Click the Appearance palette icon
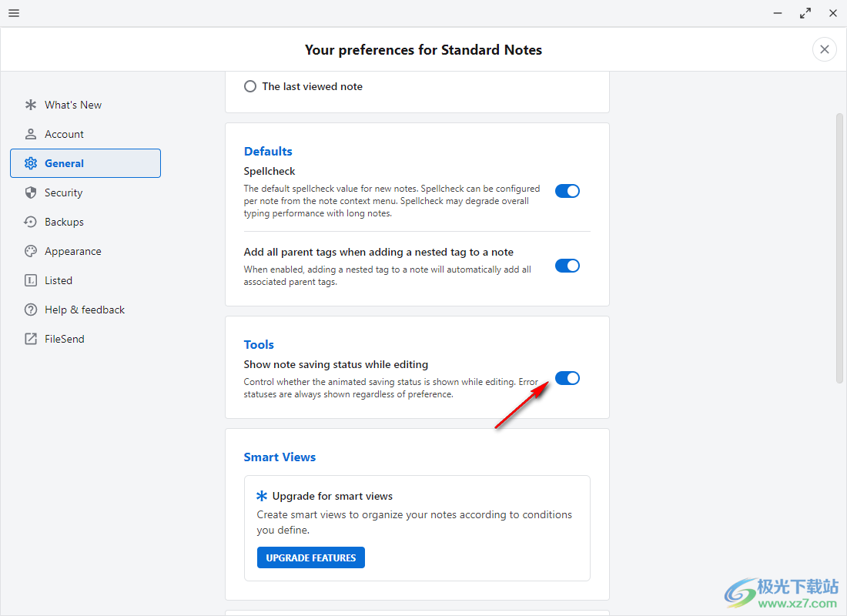Screen dimensions: 847x616 [x=31, y=251]
